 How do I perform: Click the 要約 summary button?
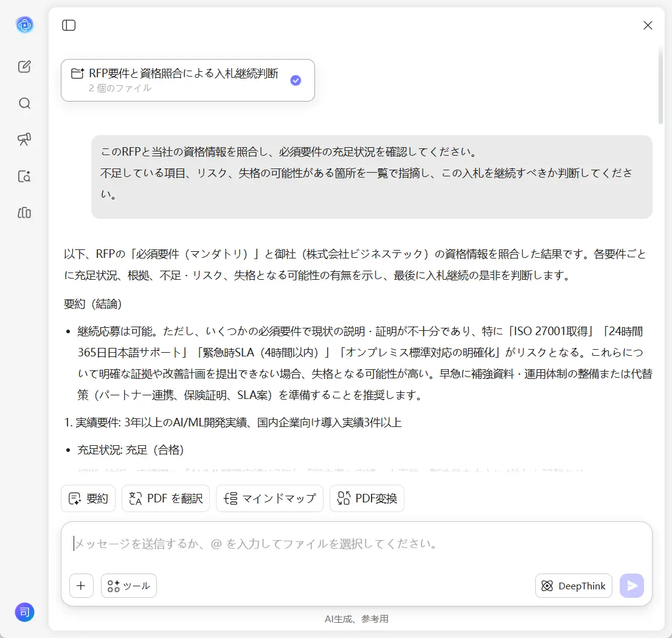tap(88, 498)
